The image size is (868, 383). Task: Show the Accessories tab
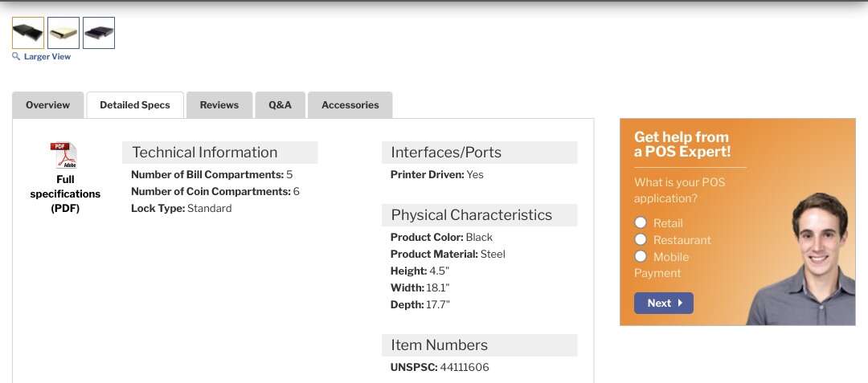click(350, 105)
